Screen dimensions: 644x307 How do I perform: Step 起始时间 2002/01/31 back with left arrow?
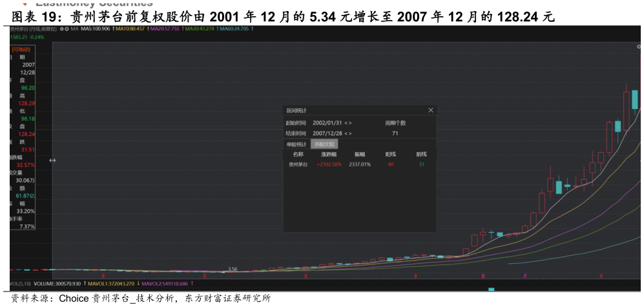[x=346, y=123]
